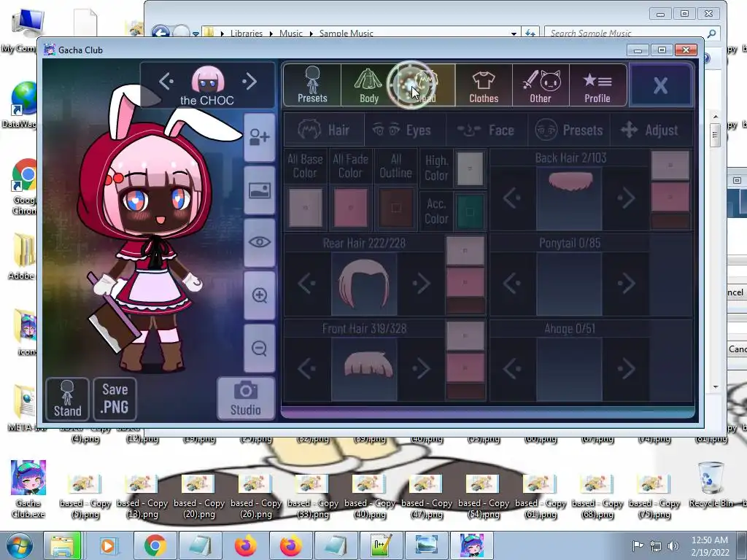
Task: Switch to previous character with left arrow
Action: coord(166,82)
